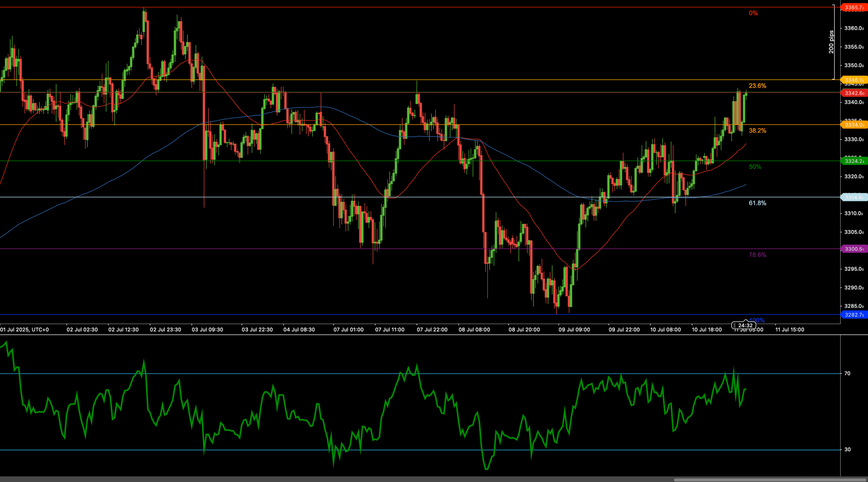Viewport: 868px width, 482px height.
Task: Select the 0% Fibonacci level label
Action: click(753, 13)
